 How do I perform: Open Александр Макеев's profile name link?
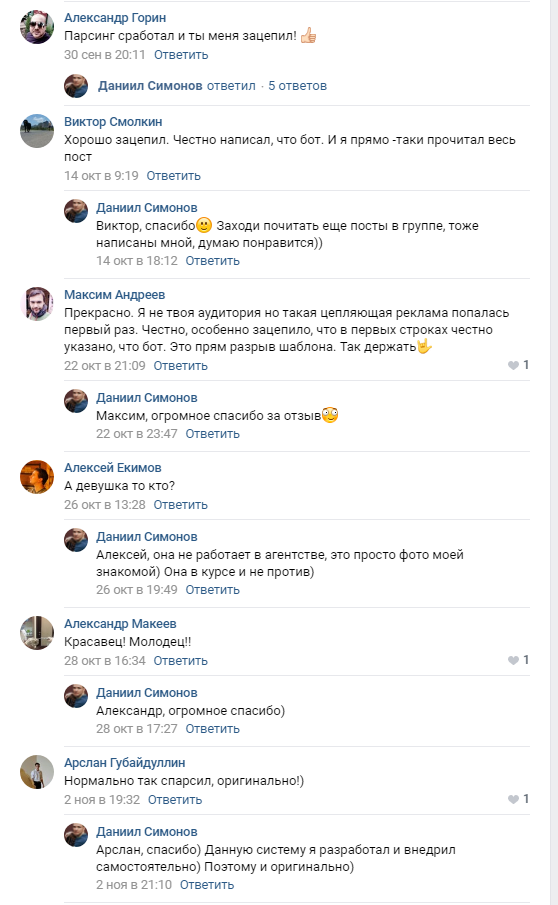[x=120, y=624]
